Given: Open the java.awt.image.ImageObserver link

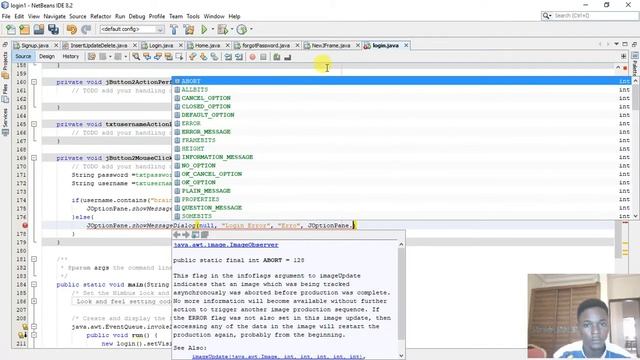Looking at the screenshot, I should [226, 245].
